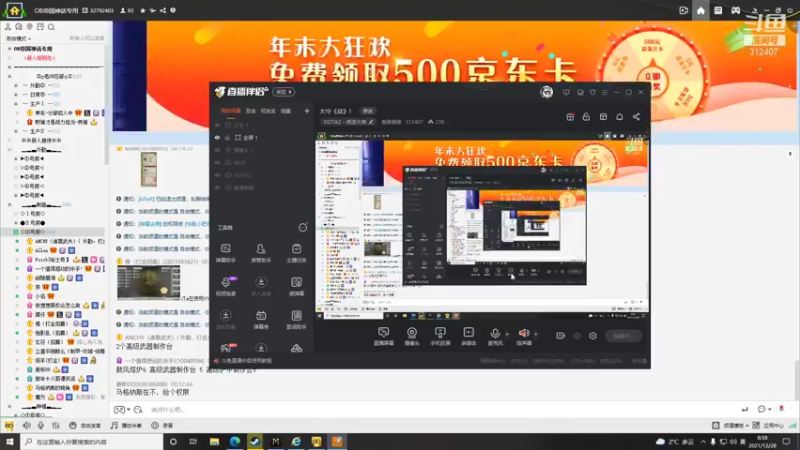
Task: Toggle visibility eye for DOTA2 source
Action: (x=217, y=175)
